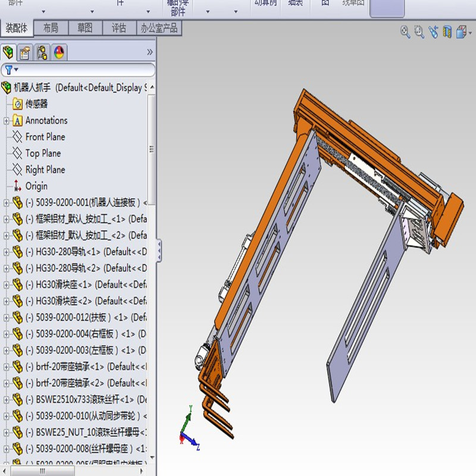The image size is (476, 476).
Task: Click the tree vertical scrollbar thumb
Action: (x=152, y=149)
